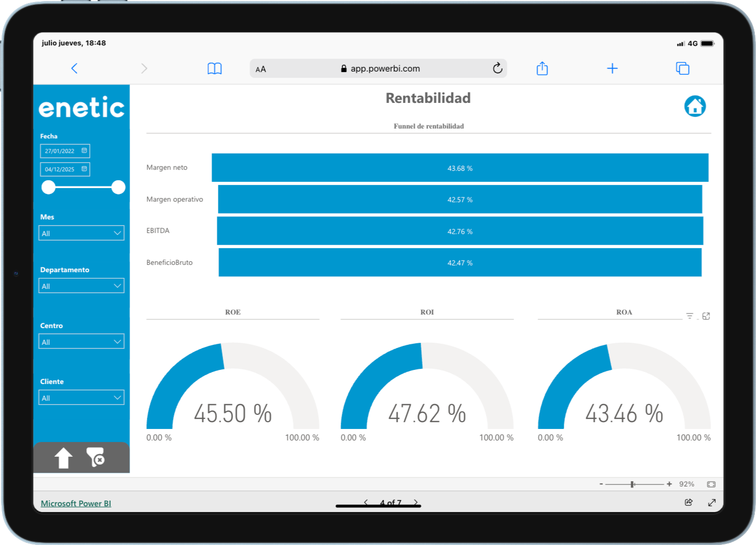Screen dimensions: 756x545
Task: Open focus mode for the ROA gauge
Action: point(706,316)
